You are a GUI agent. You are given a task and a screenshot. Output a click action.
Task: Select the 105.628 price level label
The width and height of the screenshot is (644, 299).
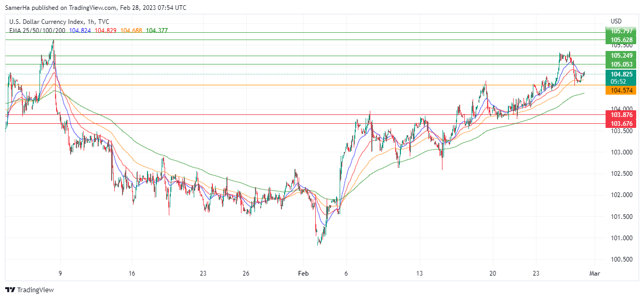coord(621,40)
